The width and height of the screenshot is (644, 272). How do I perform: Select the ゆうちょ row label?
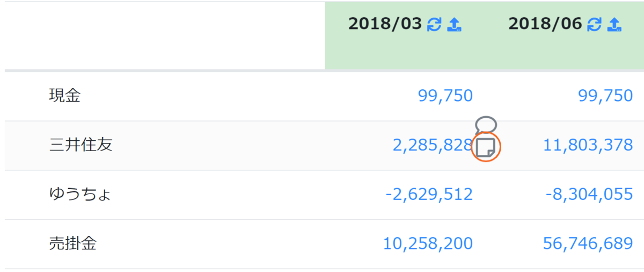tap(80, 195)
